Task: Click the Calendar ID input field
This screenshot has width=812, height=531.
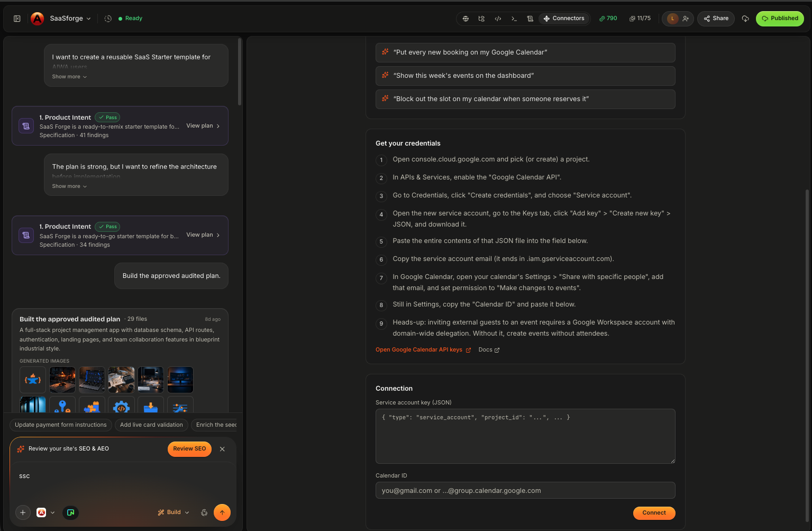Action: tap(525, 490)
